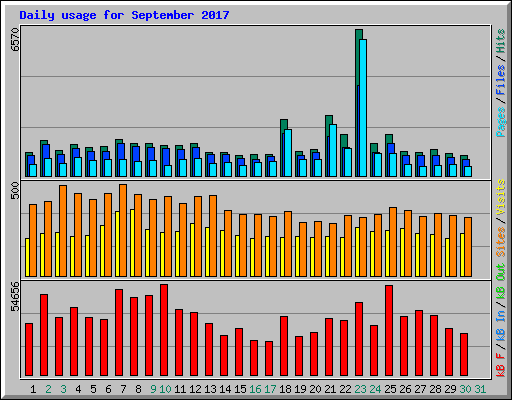Image resolution: width=512 pixels, height=400 pixels.
Task: Click the tallest cyan Pages bar for day 23
Action: point(363,108)
